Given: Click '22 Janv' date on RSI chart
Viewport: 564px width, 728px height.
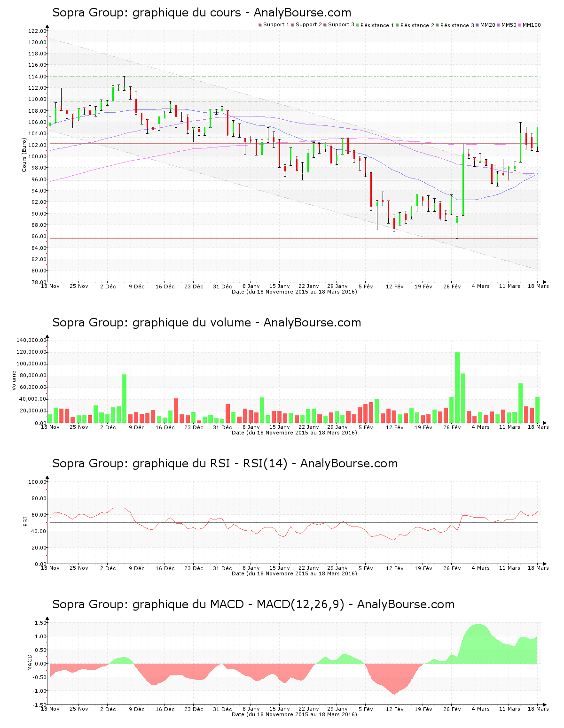Looking at the screenshot, I should [x=309, y=568].
